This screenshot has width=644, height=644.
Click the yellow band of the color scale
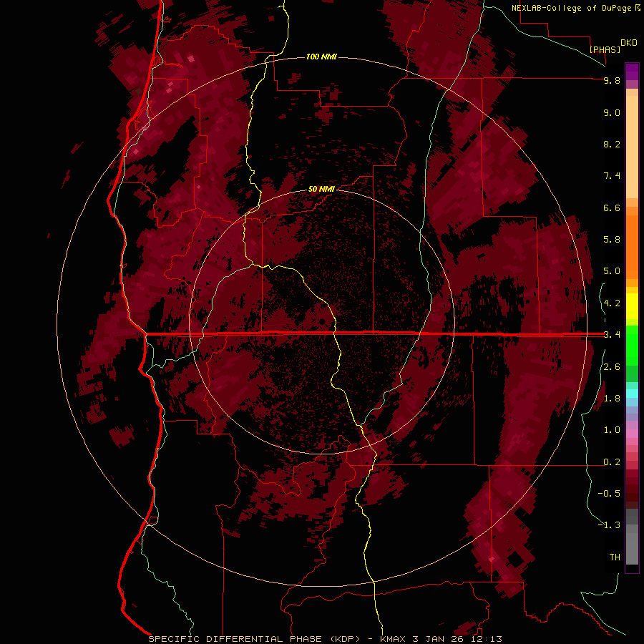point(632,306)
